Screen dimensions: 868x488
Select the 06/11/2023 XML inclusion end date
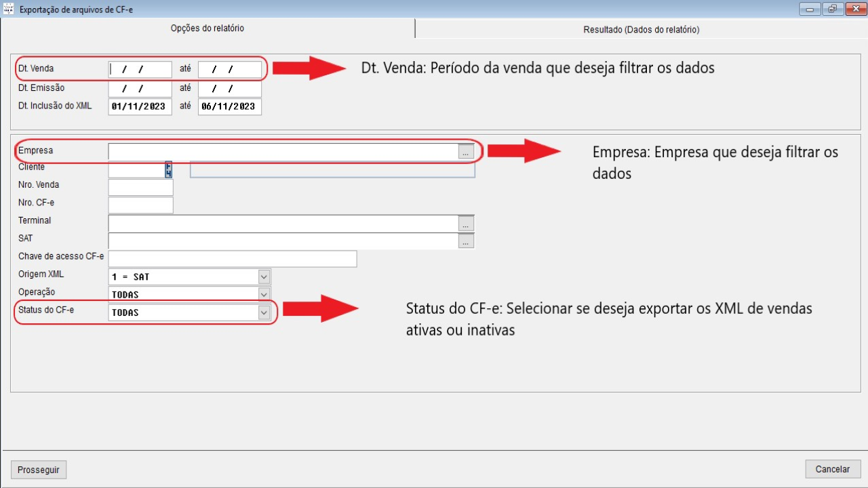[230, 106]
